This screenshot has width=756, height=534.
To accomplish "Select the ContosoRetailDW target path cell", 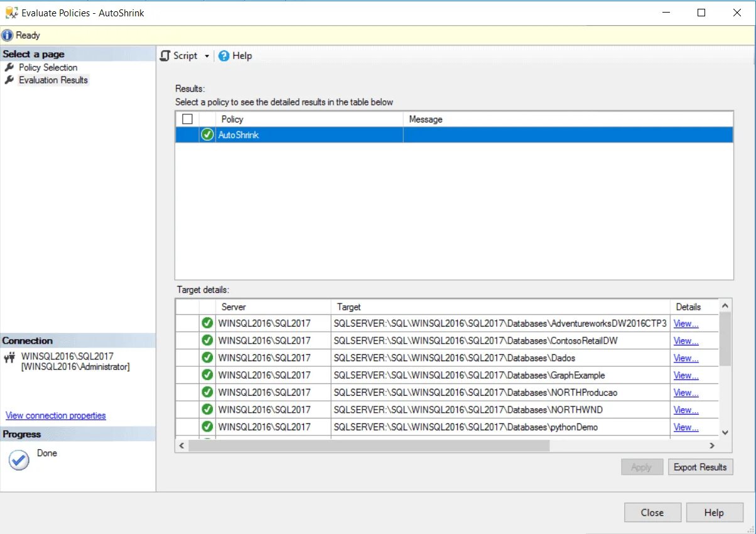I will pos(500,341).
